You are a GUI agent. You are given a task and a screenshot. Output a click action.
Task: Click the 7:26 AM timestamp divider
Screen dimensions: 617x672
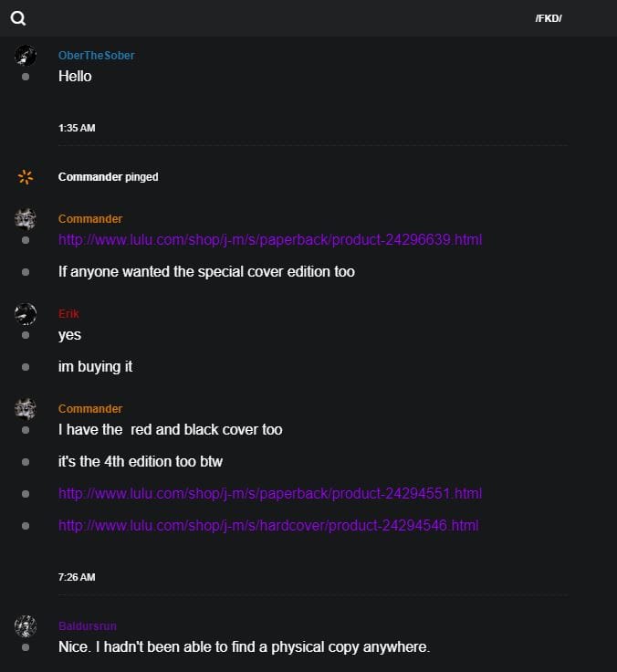point(77,577)
